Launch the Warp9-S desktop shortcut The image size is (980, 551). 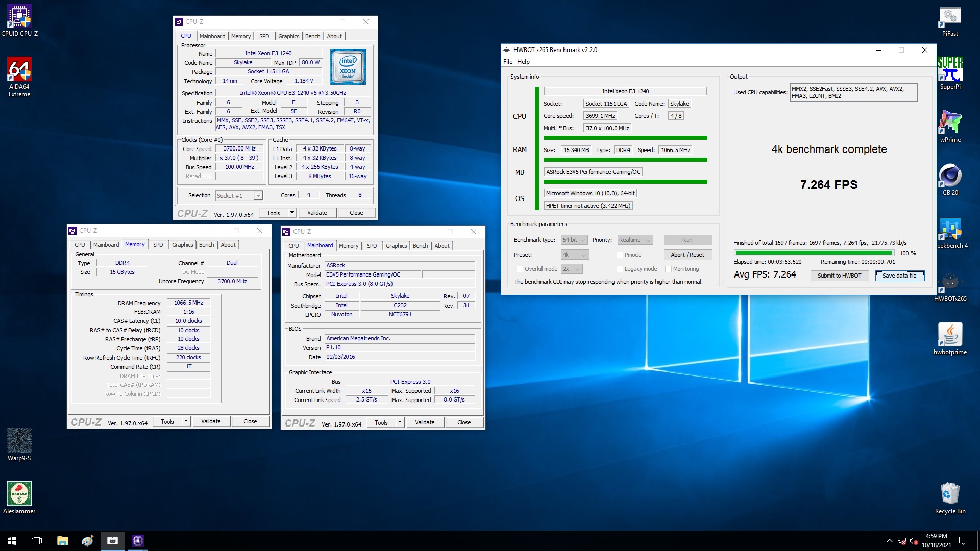point(19,445)
